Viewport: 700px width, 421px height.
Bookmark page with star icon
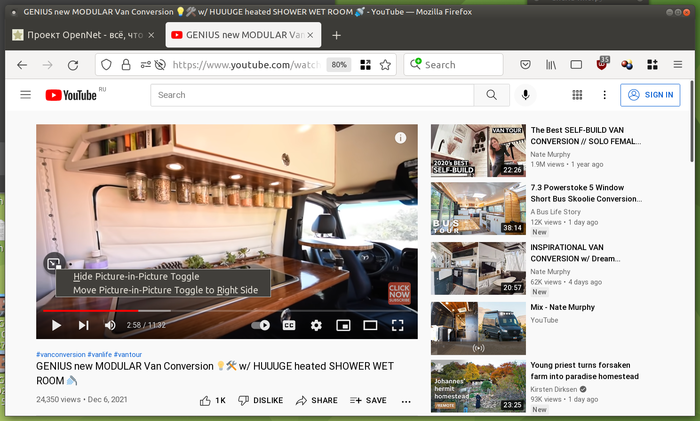(x=385, y=64)
